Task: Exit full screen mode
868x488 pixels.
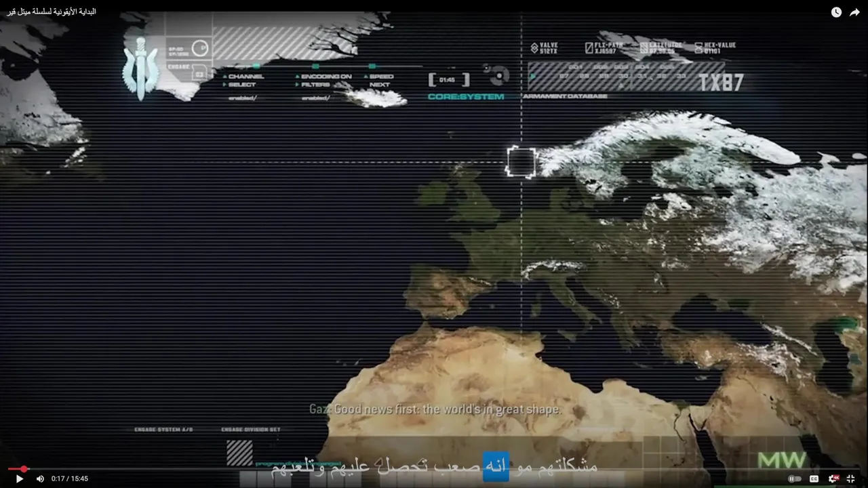Action: click(x=851, y=479)
